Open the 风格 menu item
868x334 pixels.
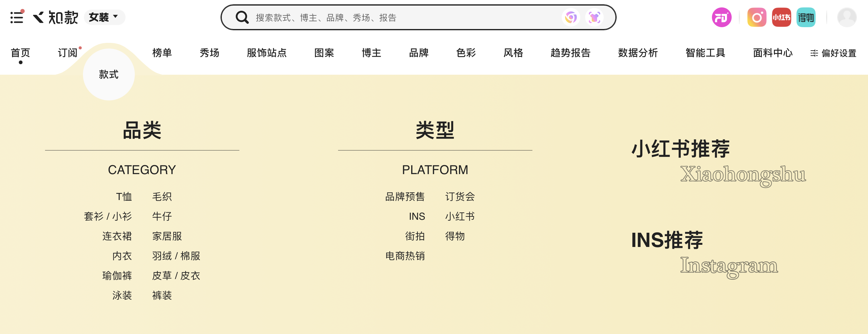point(513,52)
